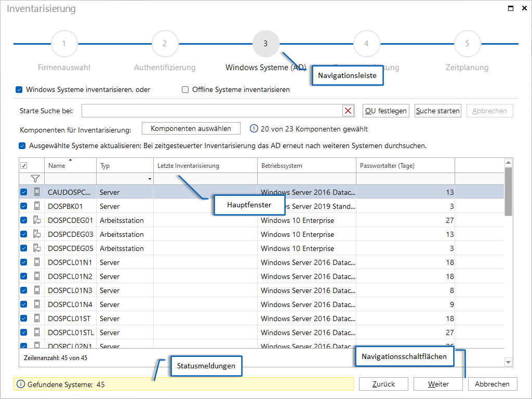Image resolution: width=532 pixels, height=399 pixels.
Task: Click the 'OU festlegen' button
Action: tap(386, 111)
